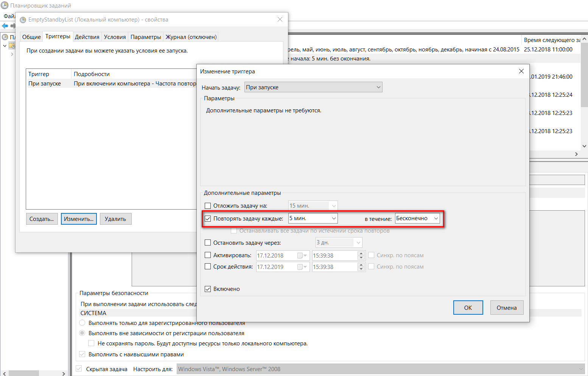
Task: Check Не сохранять пароль option
Action: point(91,343)
